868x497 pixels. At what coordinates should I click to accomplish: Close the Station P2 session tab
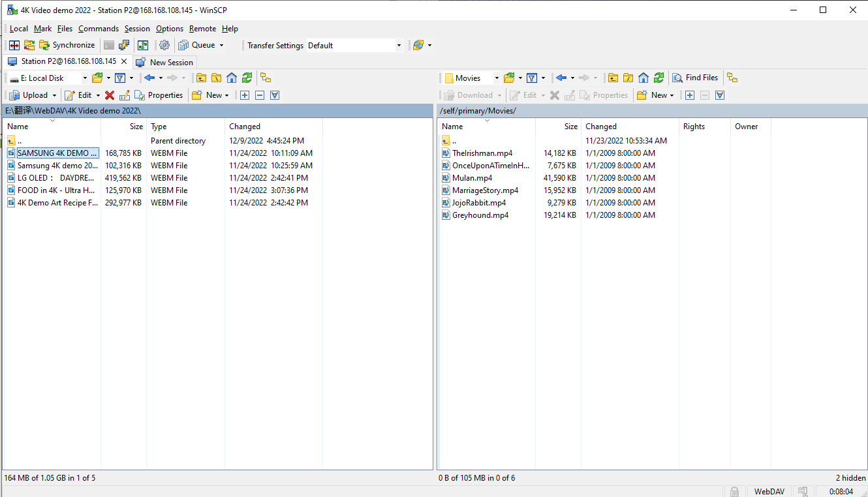tap(124, 61)
